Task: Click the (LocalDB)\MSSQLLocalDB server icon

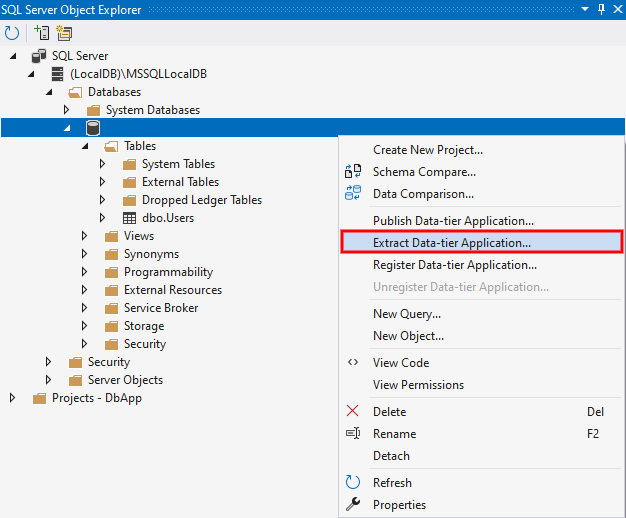Action: coord(57,74)
